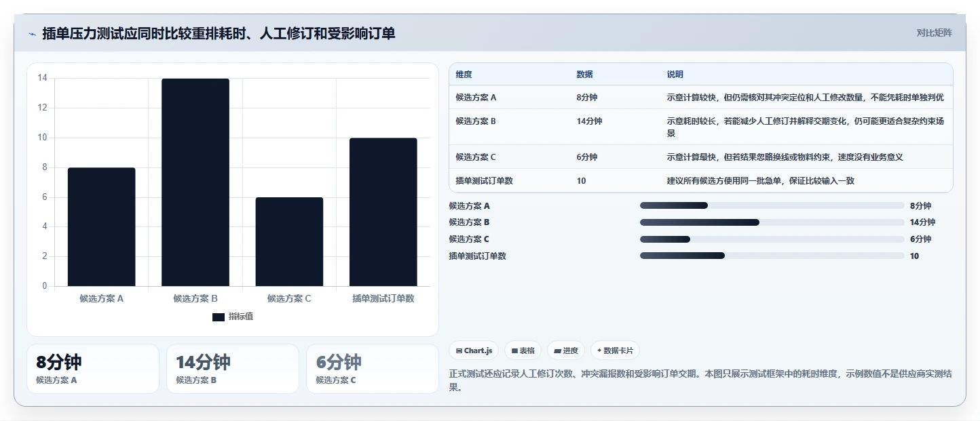Click the title 插单压力测试应同时比较重排耗时
Viewport: 980px width, 421px height.
point(219,33)
